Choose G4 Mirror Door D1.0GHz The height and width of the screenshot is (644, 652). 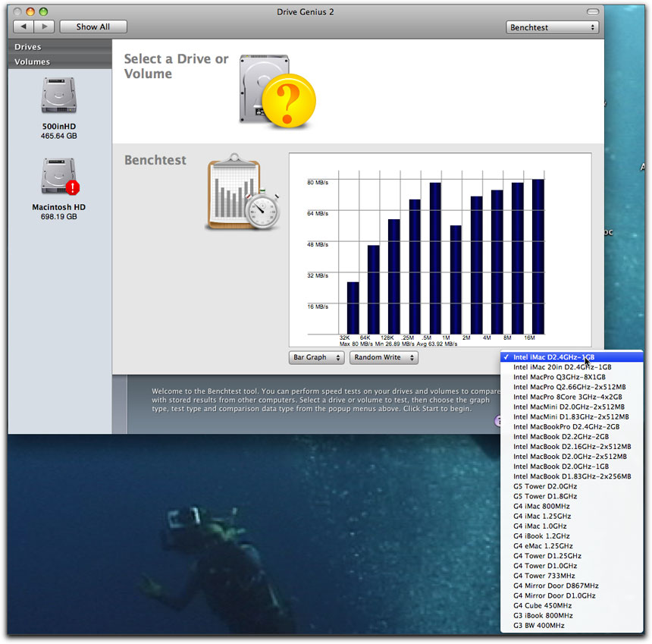[x=572, y=595]
